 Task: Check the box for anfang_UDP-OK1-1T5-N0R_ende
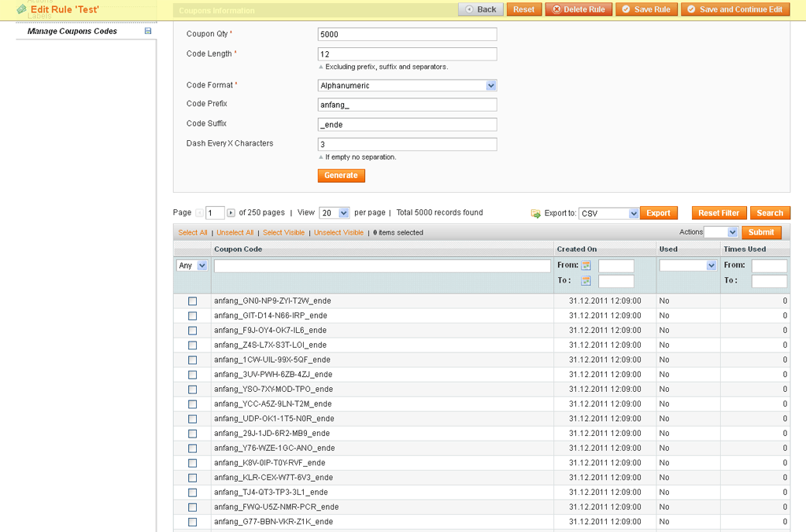pos(192,419)
